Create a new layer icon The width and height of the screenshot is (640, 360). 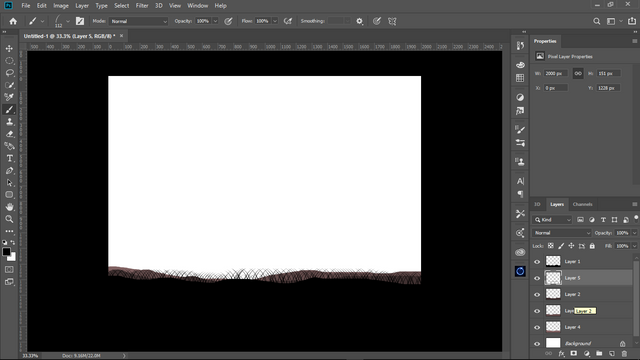click(611, 353)
